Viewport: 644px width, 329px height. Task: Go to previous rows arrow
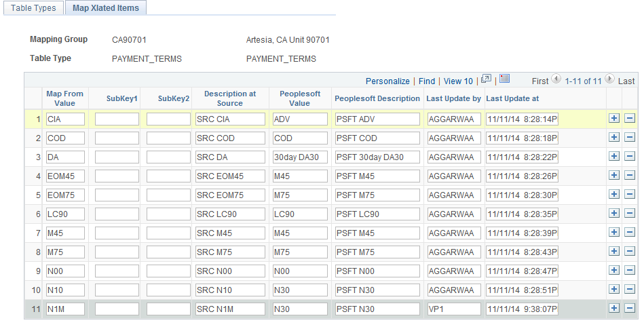(x=556, y=80)
